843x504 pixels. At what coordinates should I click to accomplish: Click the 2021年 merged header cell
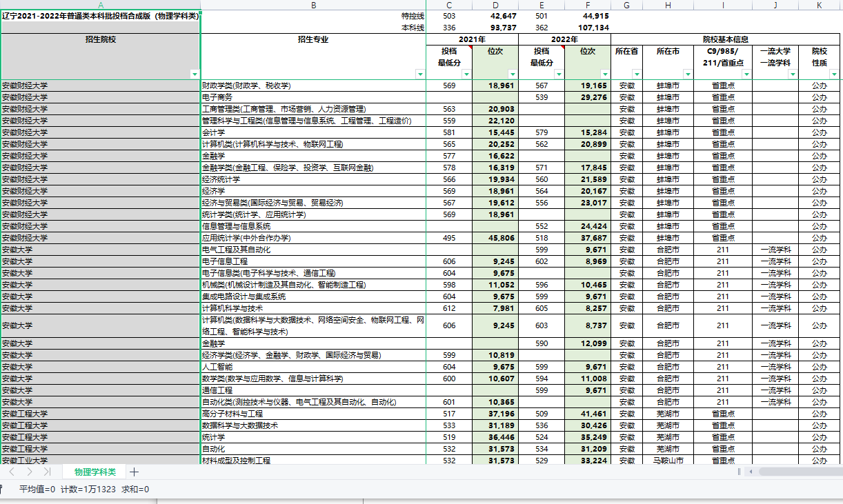tap(472, 39)
